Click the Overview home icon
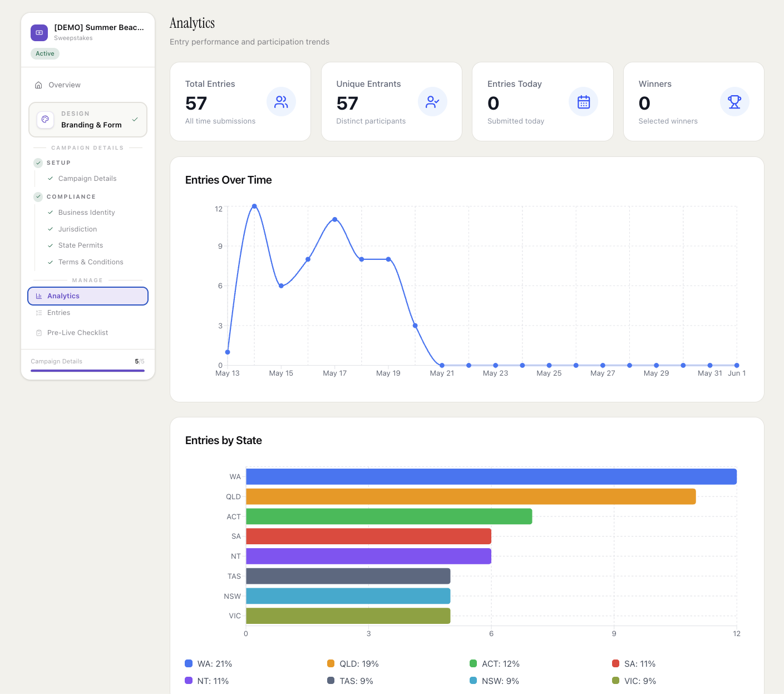Image resolution: width=784 pixels, height=694 pixels. pos(38,85)
